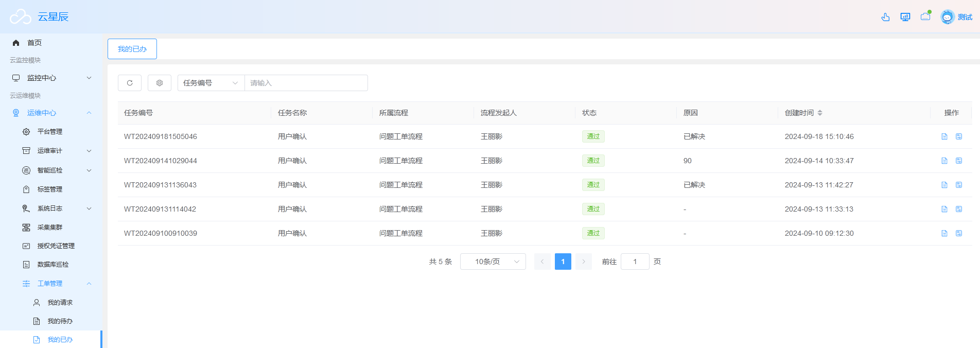Expand 监控中心 menu
This screenshot has width=980, height=348.
click(51, 78)
